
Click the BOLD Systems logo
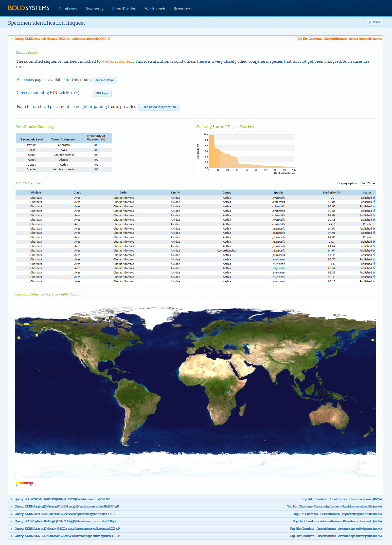29,8
